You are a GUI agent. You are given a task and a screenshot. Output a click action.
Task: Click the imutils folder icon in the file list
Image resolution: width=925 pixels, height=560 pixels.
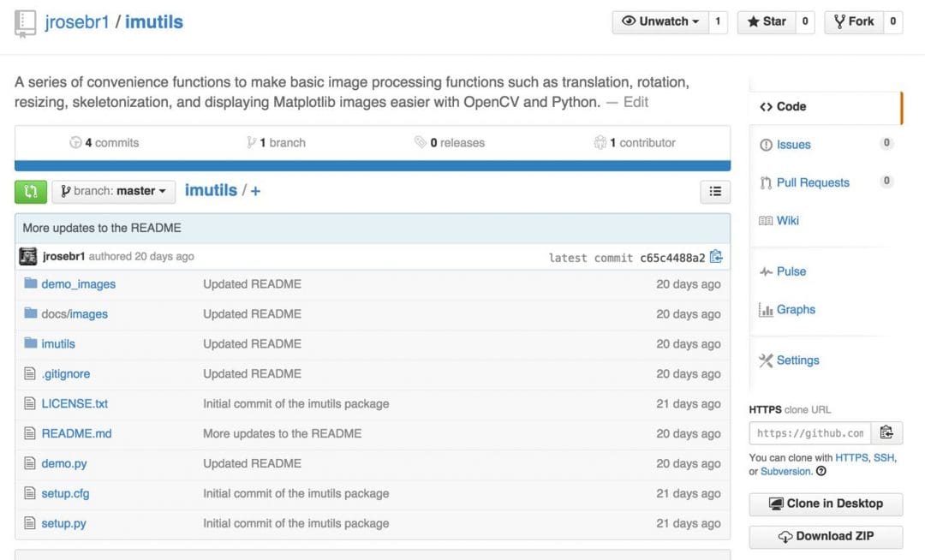click(31, 343)
